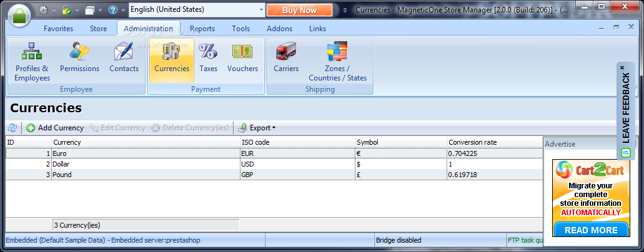
Task: Click the GBP ISO code cell
Action: (x=298, y=175)
